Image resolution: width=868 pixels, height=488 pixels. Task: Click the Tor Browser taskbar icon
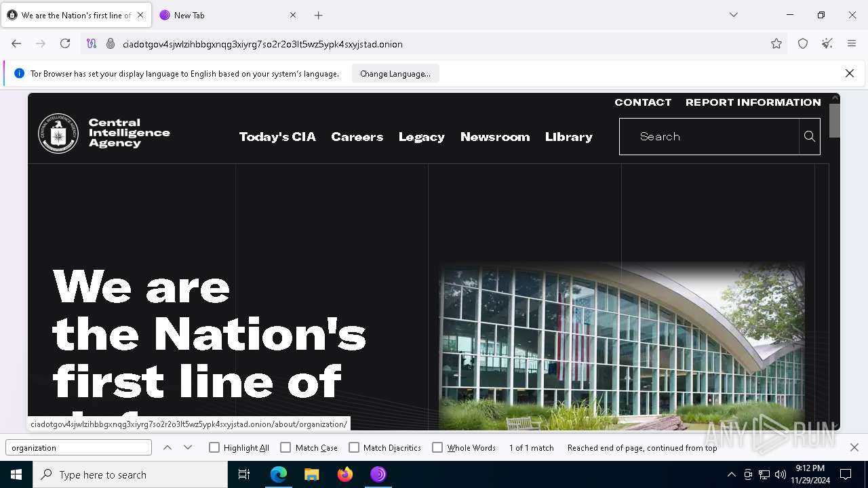378,474
